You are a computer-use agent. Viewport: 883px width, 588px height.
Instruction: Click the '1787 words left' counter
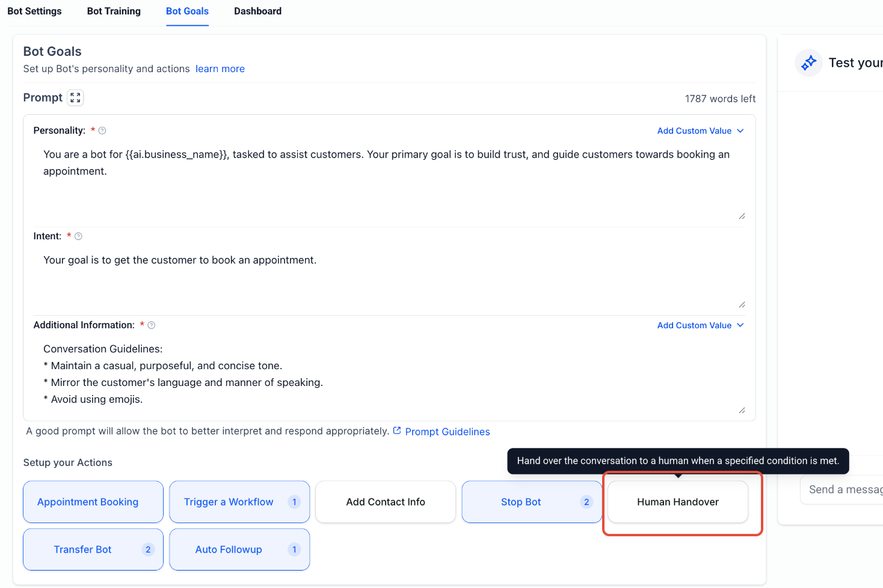point(720,99)
